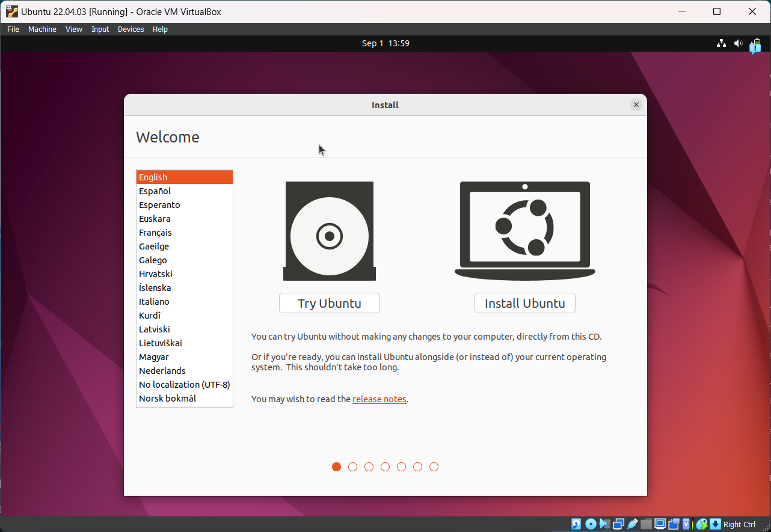Close the Install dialog

pyautogui.click(x=636, y=105)
